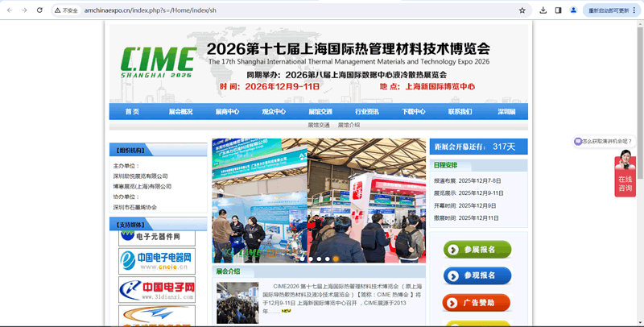
Task: Select the last carousel indicator dot
Action: tap(336, 259)
